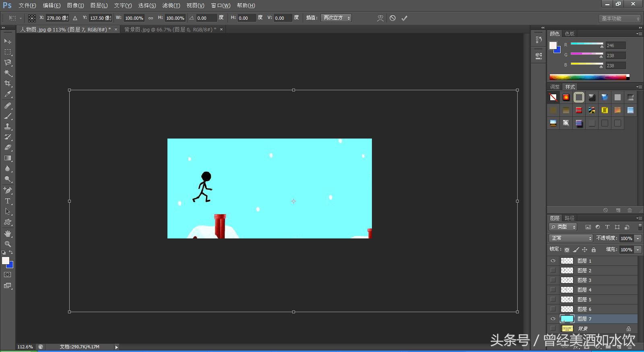Switch to 背景图.jpg document tab
Viewport: 644px width, 352px height.
tap(170, 29)
